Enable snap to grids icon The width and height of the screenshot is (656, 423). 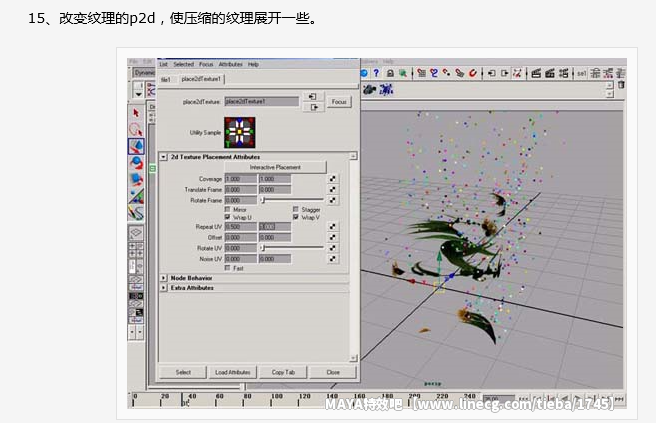pyautogui.click(x=421, y=73)
